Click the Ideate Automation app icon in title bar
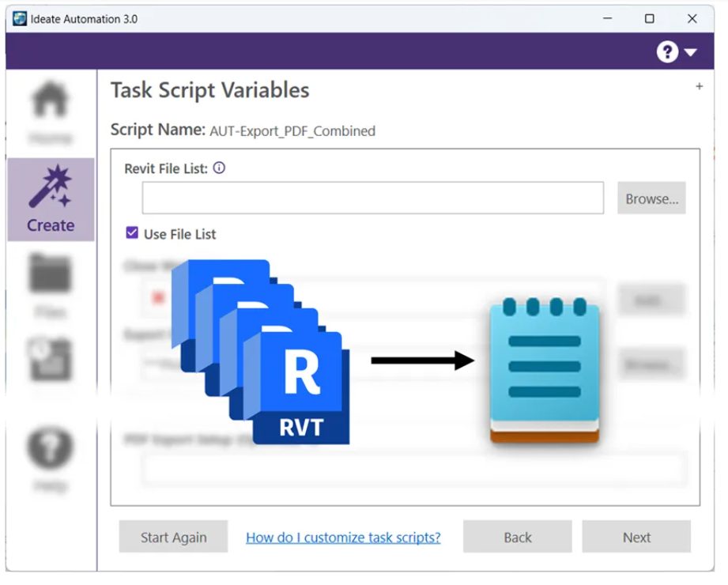 coord(20,18)
